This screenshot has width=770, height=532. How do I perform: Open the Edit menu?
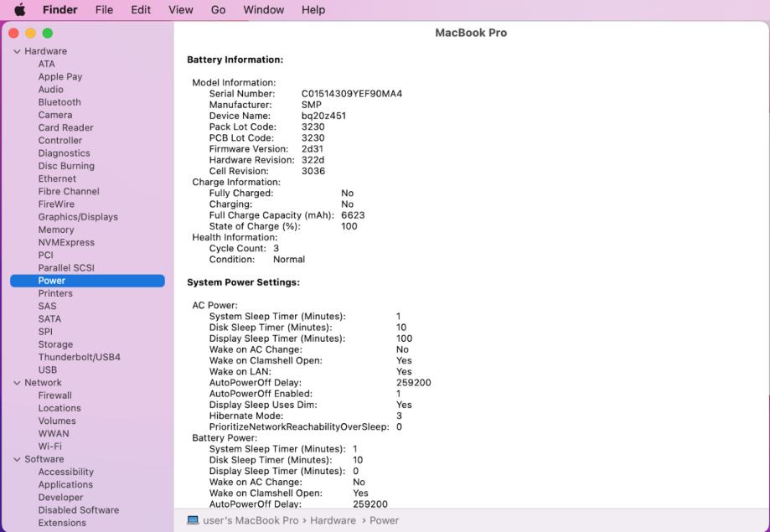141,10
